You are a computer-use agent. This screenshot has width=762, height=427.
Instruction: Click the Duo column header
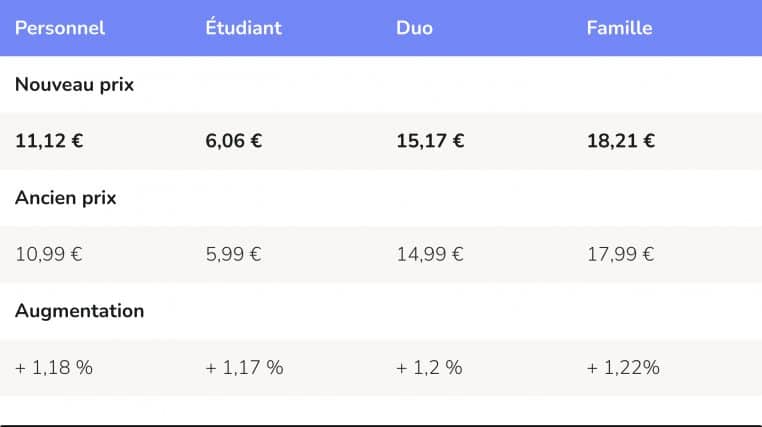pos(414,28)
